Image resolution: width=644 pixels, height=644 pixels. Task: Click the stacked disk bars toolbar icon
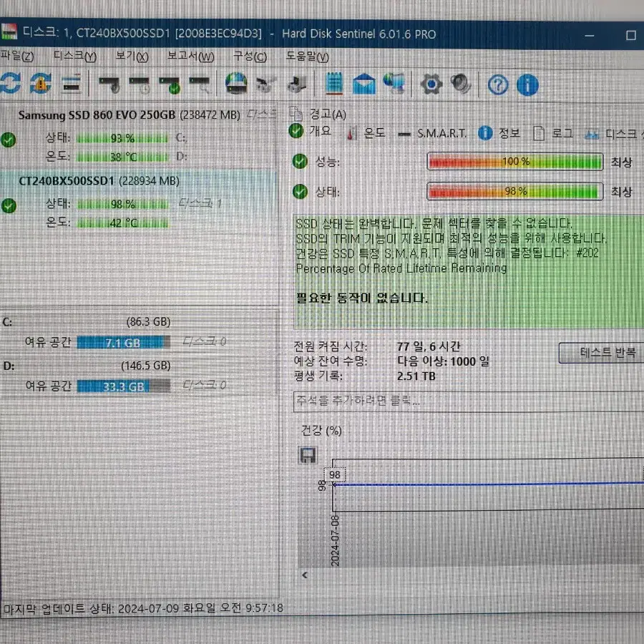[x=72, y=84]
